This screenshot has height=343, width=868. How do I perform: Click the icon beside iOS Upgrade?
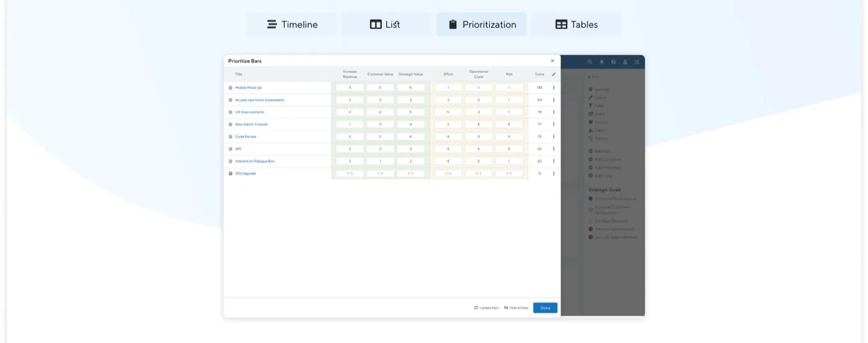[231, 173]
